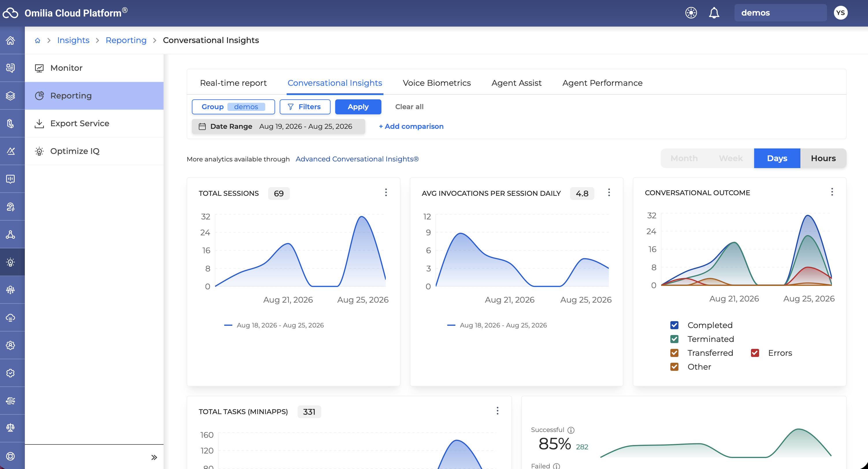Uncheck the Errors outcome checkbox
The image size is (868, 469).
coord(755,353)
